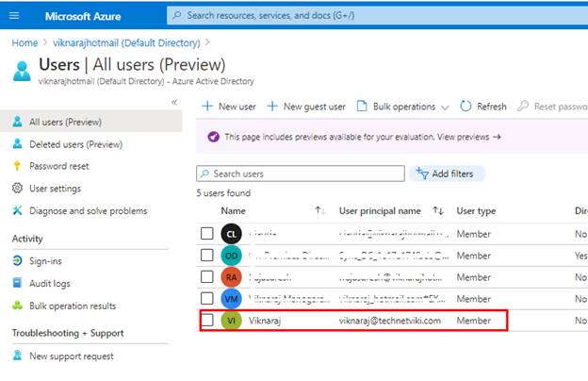Viewport: 588px width, 381px height.
Task: Select the checkbox beside the CL avatar
Action: [x=207, y=233]
